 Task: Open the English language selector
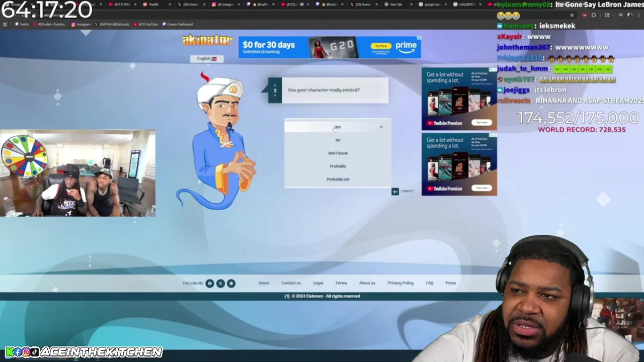coord(207,58)
